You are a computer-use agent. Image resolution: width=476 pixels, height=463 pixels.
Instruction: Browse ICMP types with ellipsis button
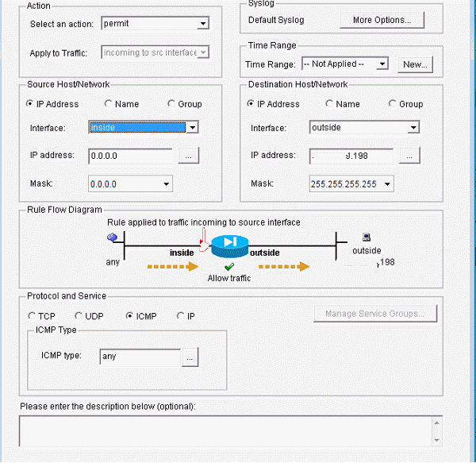pyautogui.click(x=190, y=357)
